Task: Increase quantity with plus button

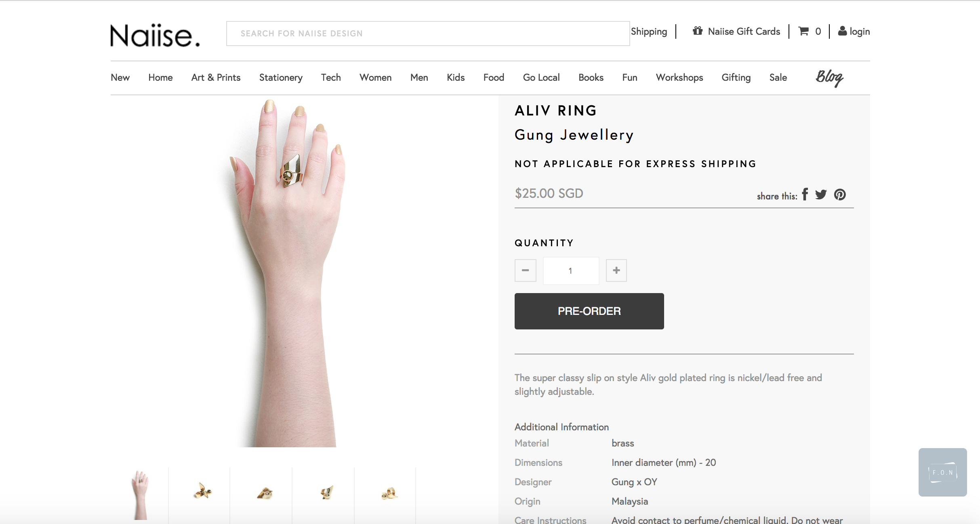Action: tap(616, 270)
